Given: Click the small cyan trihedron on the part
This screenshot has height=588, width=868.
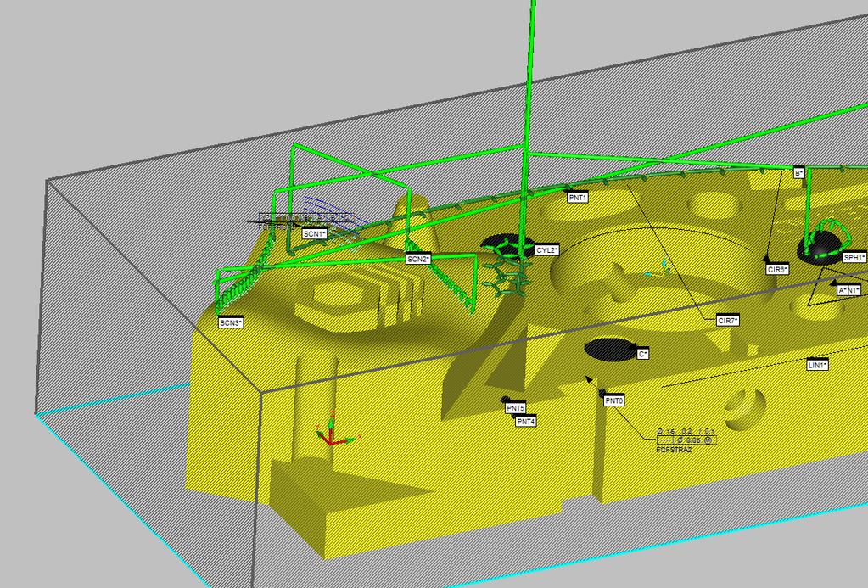Looking at the screenshot, I should [x=658, y=269].
